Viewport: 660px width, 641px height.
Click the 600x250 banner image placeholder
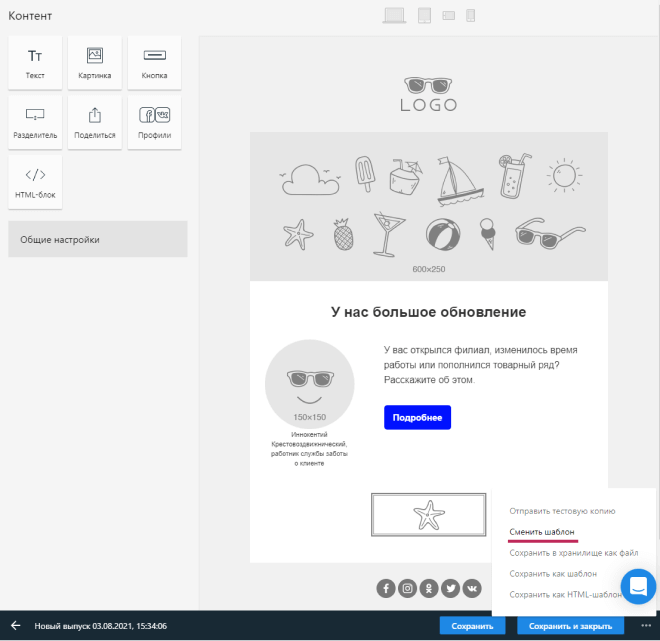click(x=429, y=207)
